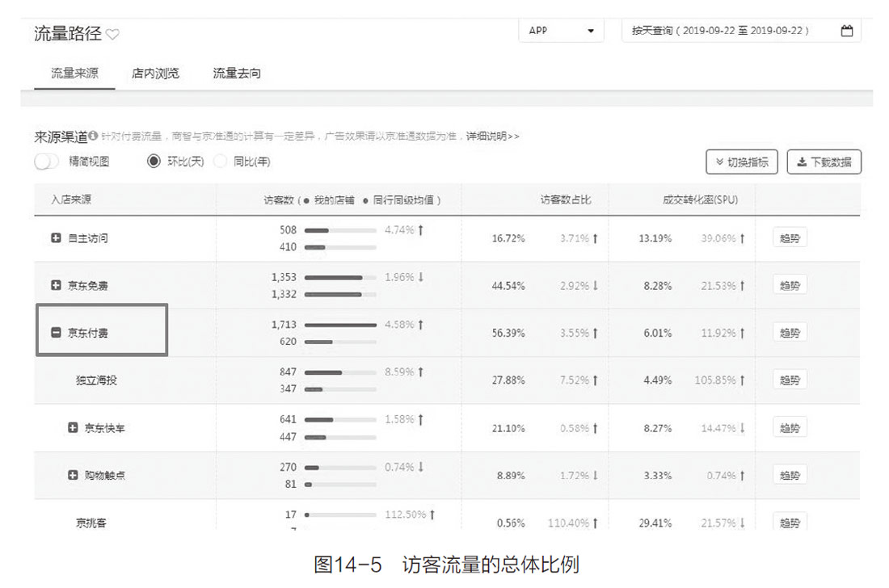Viewport: 889px width, 588px height.
Task: Toggle the 精简视图 switch
Action: [x=47, y=162]
